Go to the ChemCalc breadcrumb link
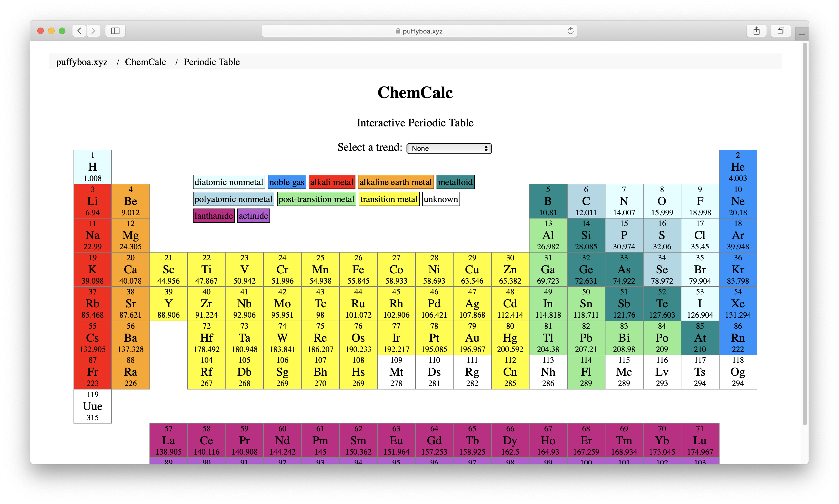Viewport: 839px width, 504px height. (145, 62)
